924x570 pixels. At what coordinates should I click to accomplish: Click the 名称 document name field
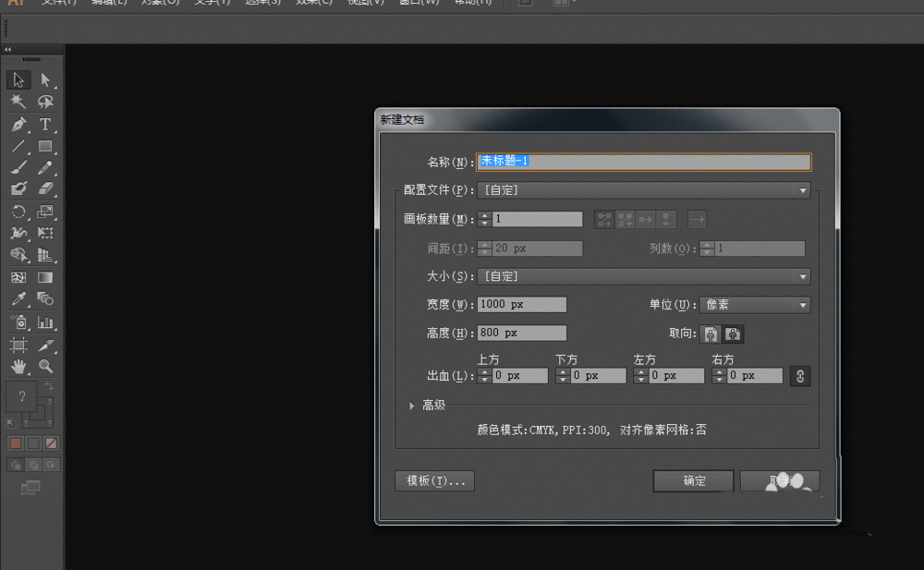644,161
